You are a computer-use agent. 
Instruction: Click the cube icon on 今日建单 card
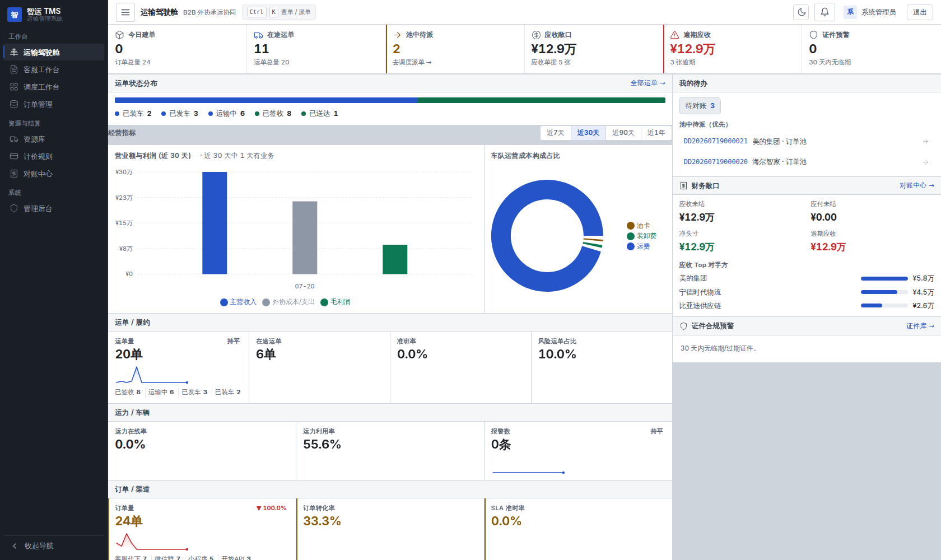tap(119, 35)
